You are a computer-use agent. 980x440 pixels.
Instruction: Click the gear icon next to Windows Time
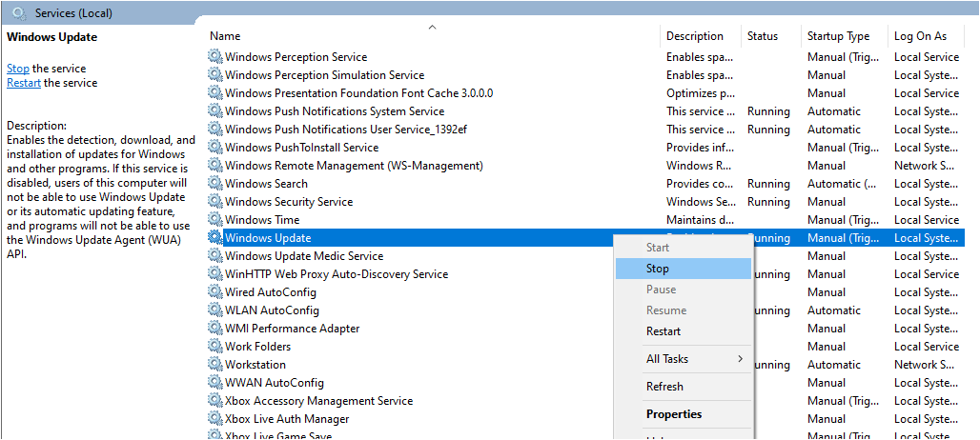point(215,220)
